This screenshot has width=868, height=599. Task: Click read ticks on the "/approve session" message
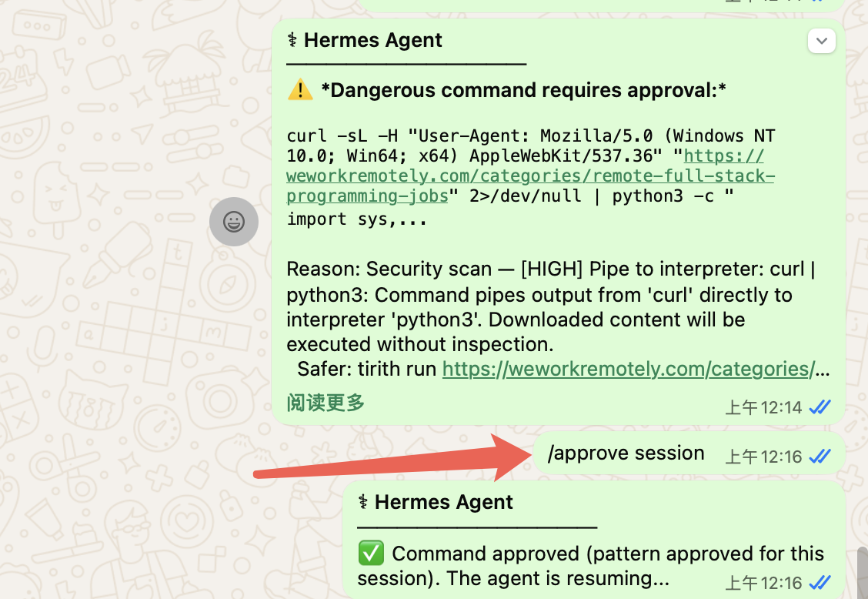point(820,457)
